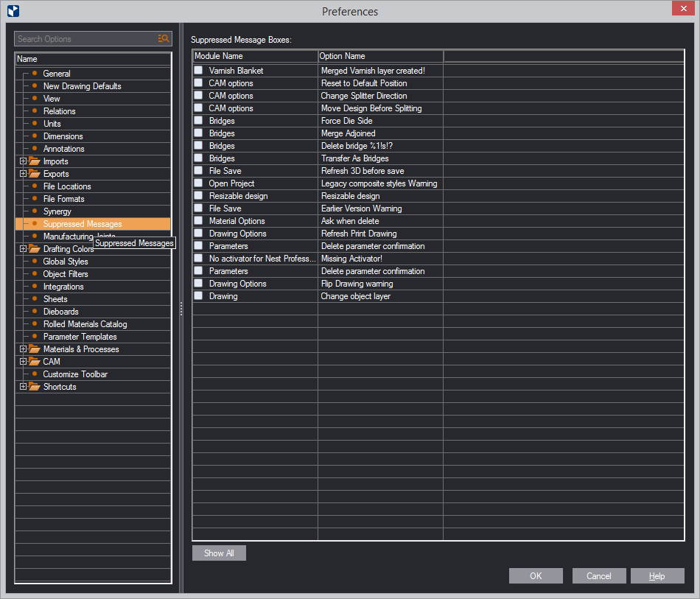The image size is (700, 599).
Task: Click the Imports folder icon
Action: pyautogui.click(x=35, y=161)
